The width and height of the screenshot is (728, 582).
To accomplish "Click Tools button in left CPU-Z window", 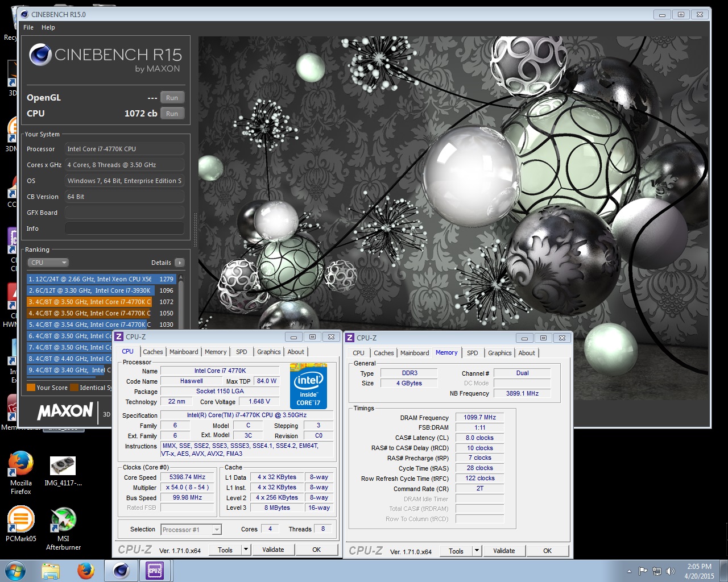I will point(225,550).
